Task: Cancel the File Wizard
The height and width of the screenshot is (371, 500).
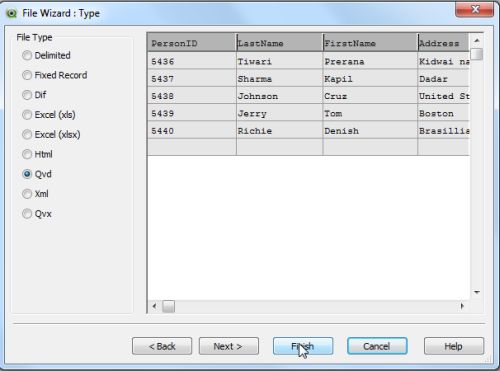Action: 377,346
